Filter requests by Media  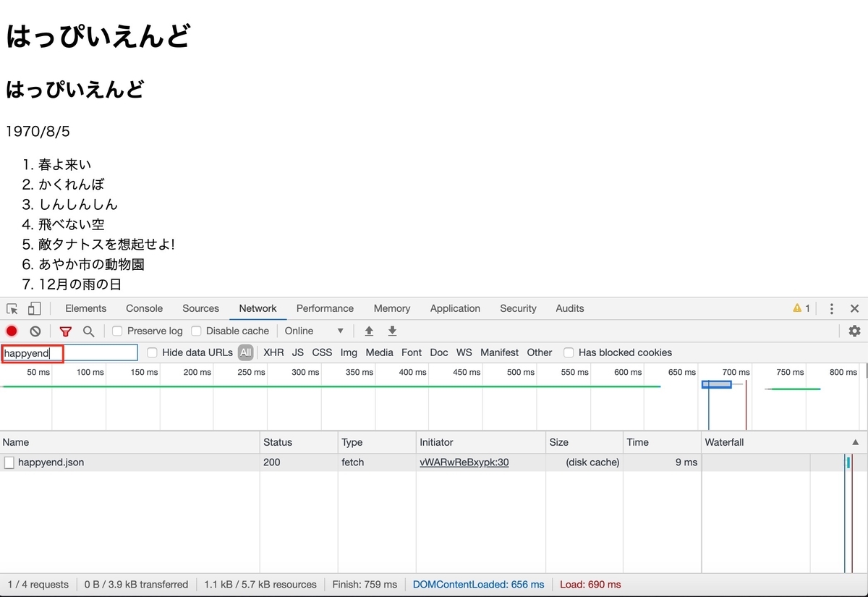pyautogui.click(x=379, y=352)
